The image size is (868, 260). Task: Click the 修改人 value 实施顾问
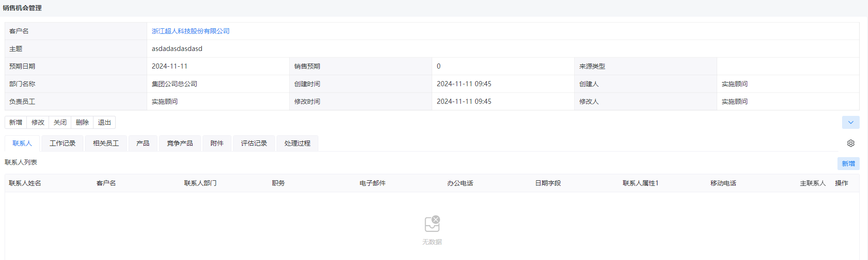[x=735, y=101]
